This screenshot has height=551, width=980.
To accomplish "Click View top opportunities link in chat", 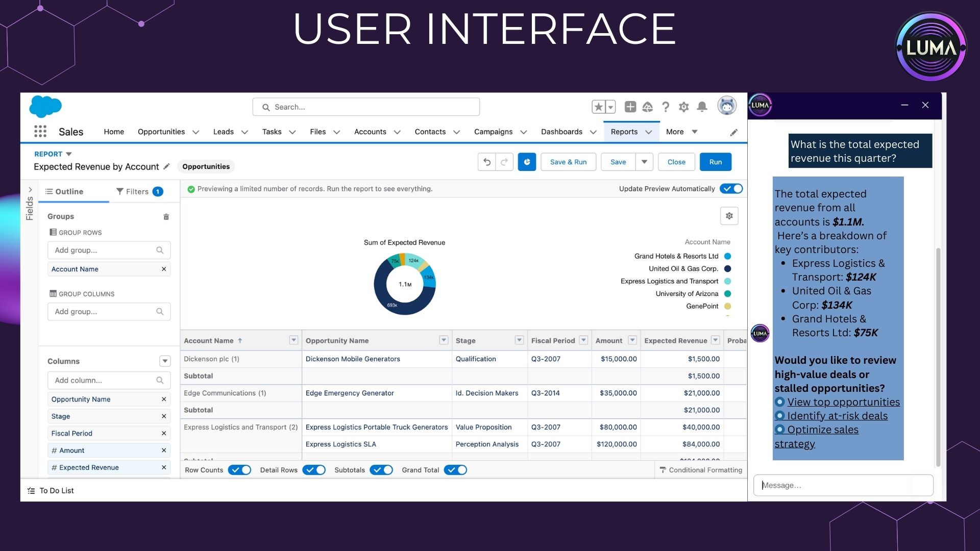I will click(x=843, y=402).
